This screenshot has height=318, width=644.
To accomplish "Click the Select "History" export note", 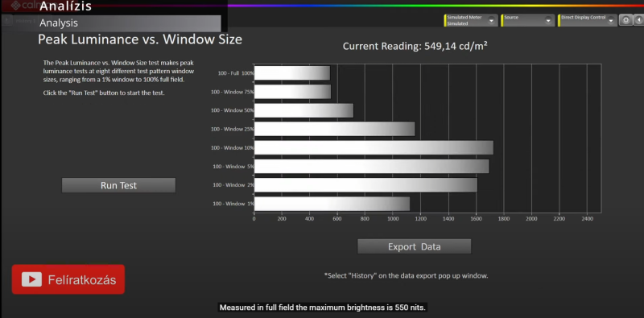I will (x=406, y=275).
